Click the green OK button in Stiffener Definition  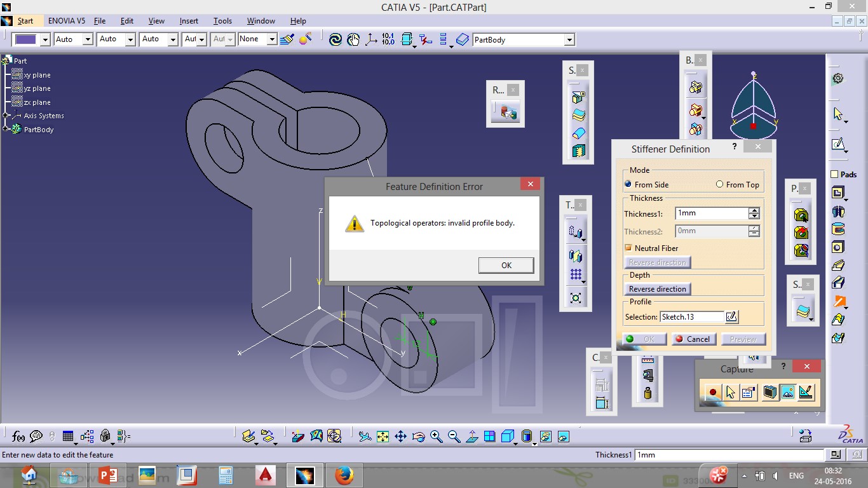pyautogui.click(x=644, y=339)
